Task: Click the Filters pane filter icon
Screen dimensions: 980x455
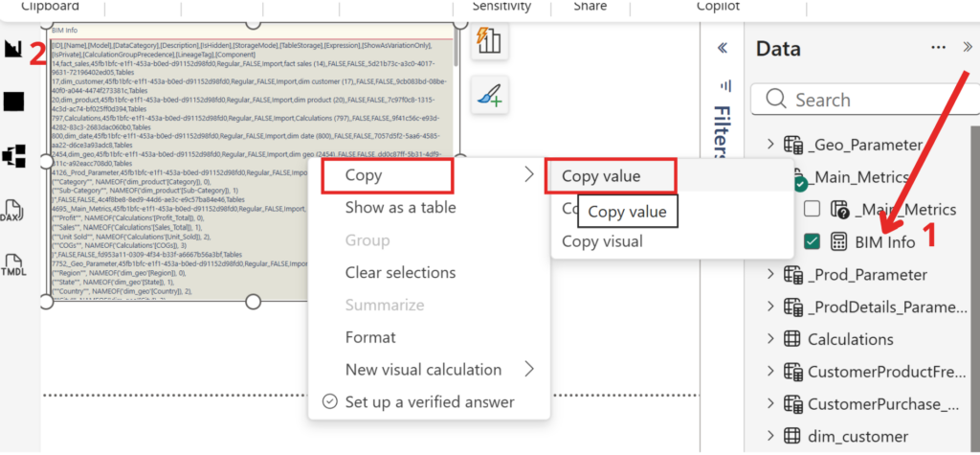Action: 725,86
